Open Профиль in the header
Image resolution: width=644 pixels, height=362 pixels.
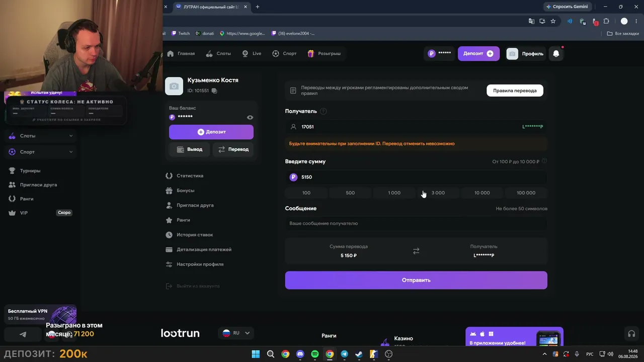[525, 54]
